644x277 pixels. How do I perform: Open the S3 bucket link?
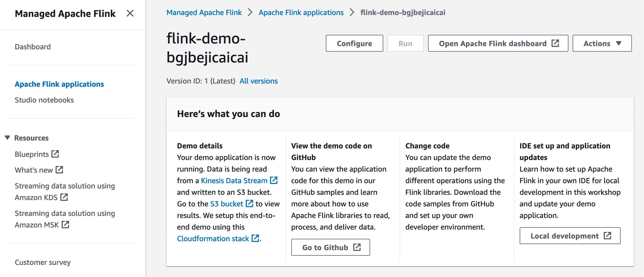pyautogui.click(x=227, y=204)
